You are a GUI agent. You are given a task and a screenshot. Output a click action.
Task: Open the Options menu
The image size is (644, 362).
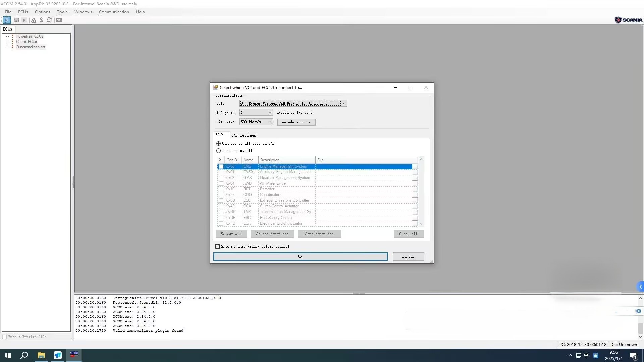tap(42, 12)
